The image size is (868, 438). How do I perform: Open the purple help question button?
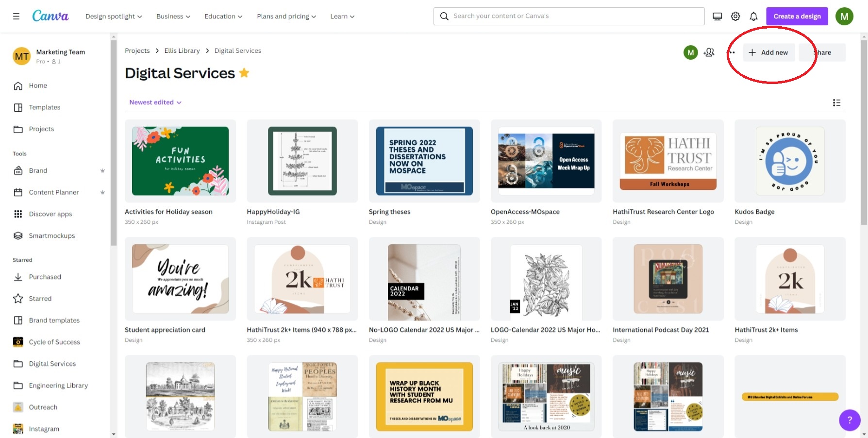coord(849,420)
